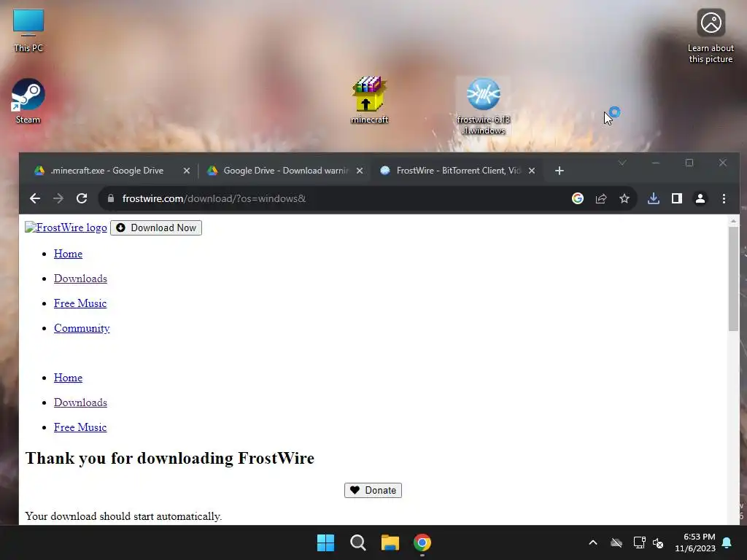Open File Explorer from taskbar
The image size is (747, 560).
[x=390, y=542]
